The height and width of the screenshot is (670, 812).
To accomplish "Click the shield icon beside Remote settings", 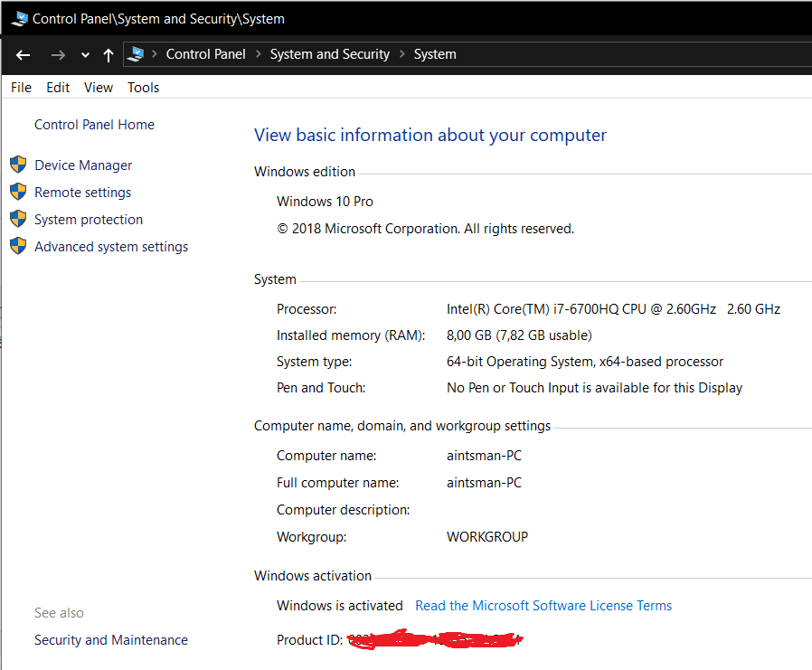I will pyautogui.click(x=18, y=192).
